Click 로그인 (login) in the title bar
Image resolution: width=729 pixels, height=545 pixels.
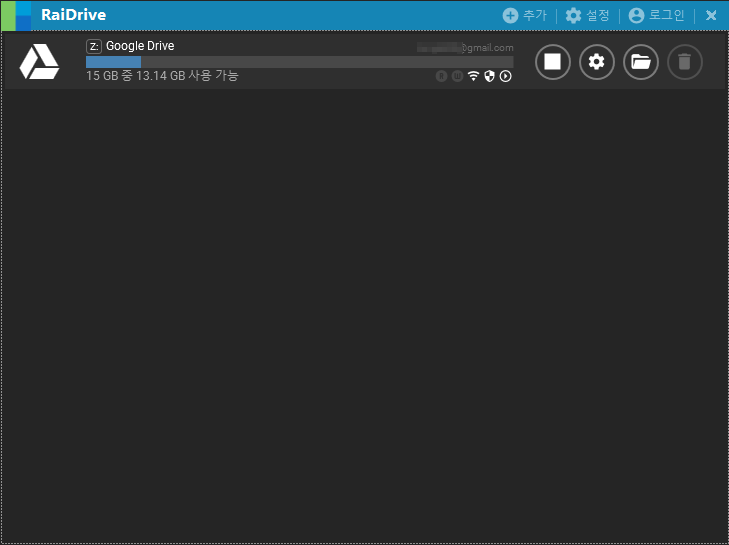pyautogui.click(x=656, y=15)
